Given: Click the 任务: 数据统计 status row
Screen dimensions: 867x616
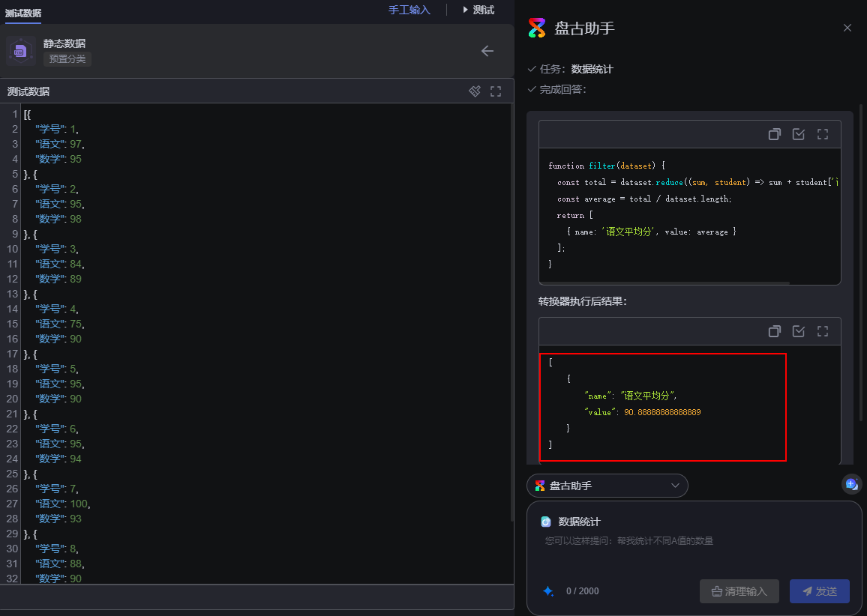Looking at the screenshot, I should pos(571,69).
